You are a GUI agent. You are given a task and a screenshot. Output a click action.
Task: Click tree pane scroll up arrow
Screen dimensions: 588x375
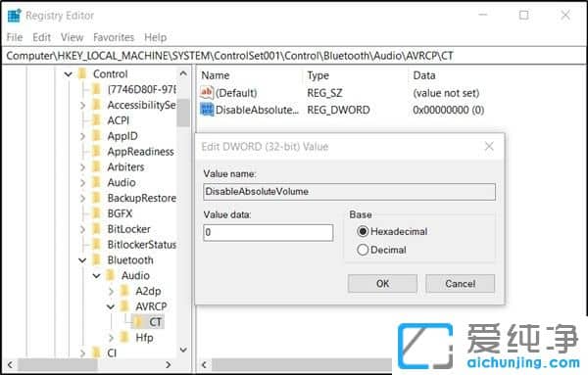point(183,73)
